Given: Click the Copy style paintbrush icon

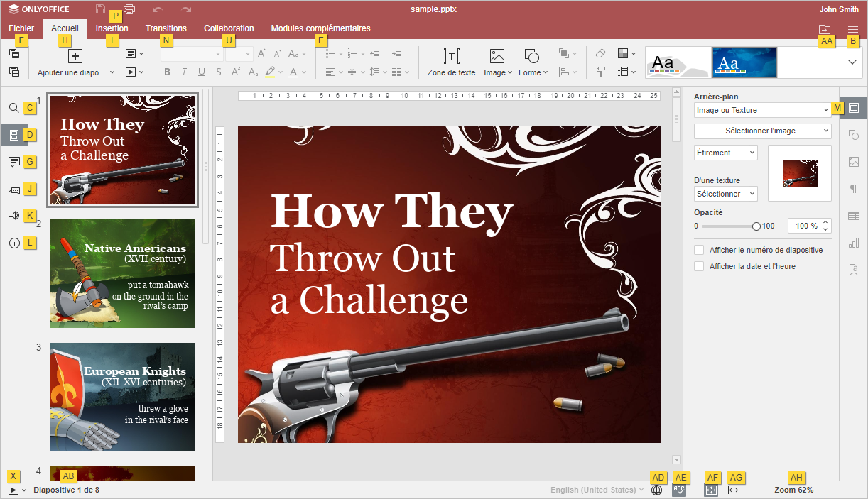Looking at the screenshot, I should point(601,72).
